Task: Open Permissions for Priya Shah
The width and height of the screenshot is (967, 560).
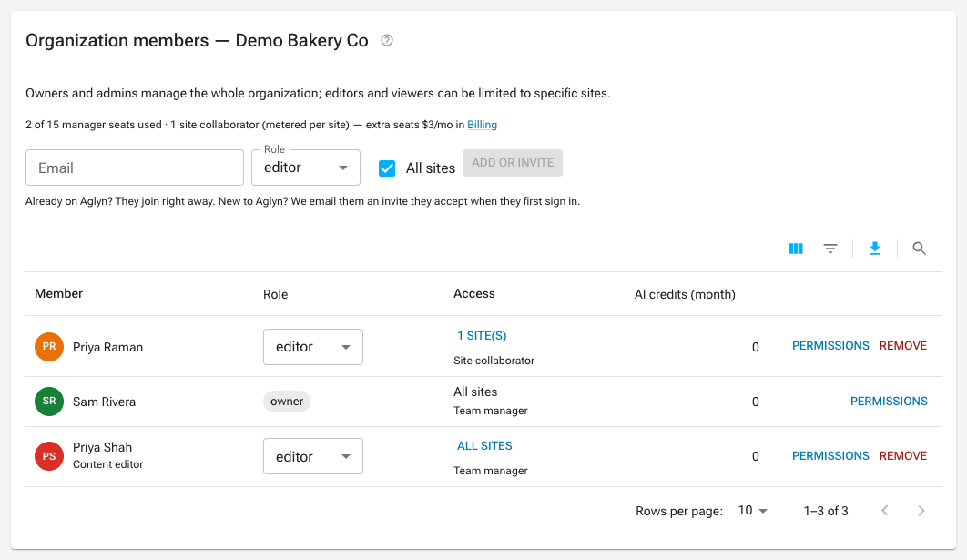Action: (830, 456)
